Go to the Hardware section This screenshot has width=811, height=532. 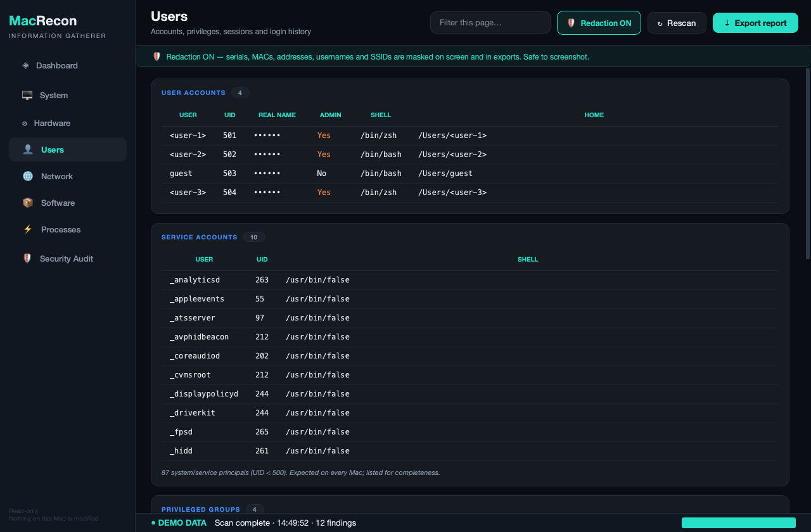pos(68,123)
